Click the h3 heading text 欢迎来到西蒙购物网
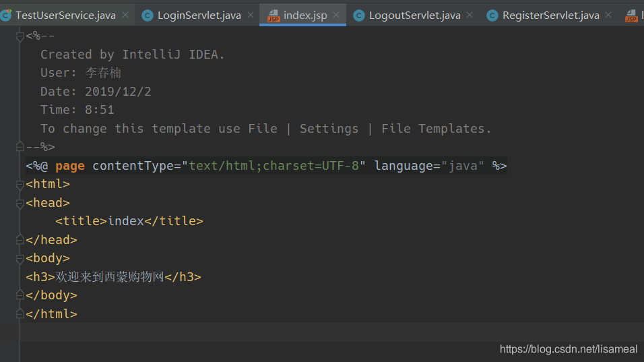The width and height of the screenshot is (644, 362). (x=110, y=277)
